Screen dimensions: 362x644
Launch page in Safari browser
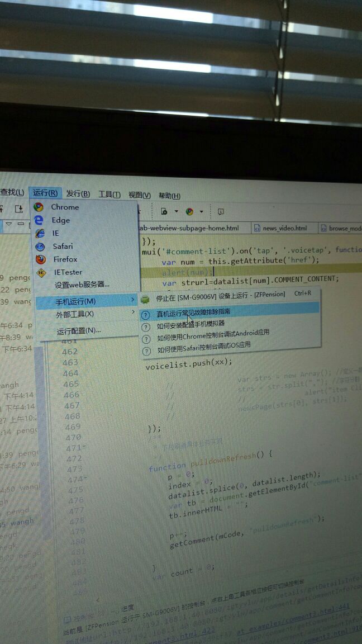tap(63, 246)
